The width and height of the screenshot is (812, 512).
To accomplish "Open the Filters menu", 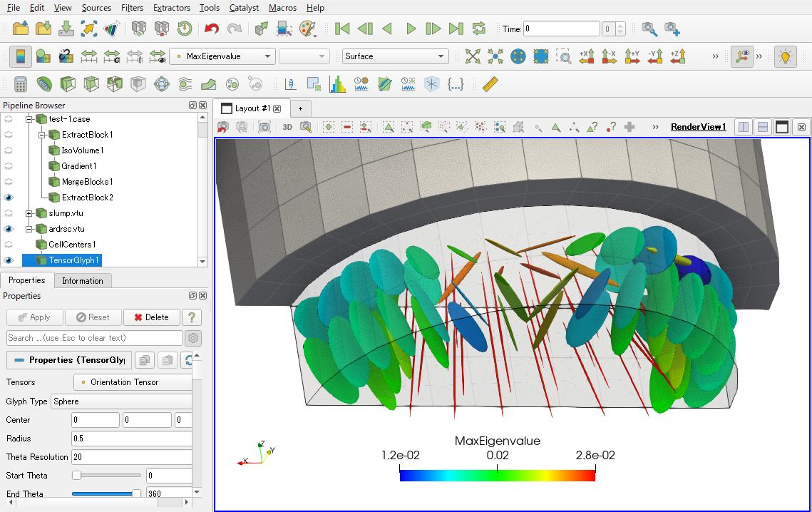I will coord(132,8).
